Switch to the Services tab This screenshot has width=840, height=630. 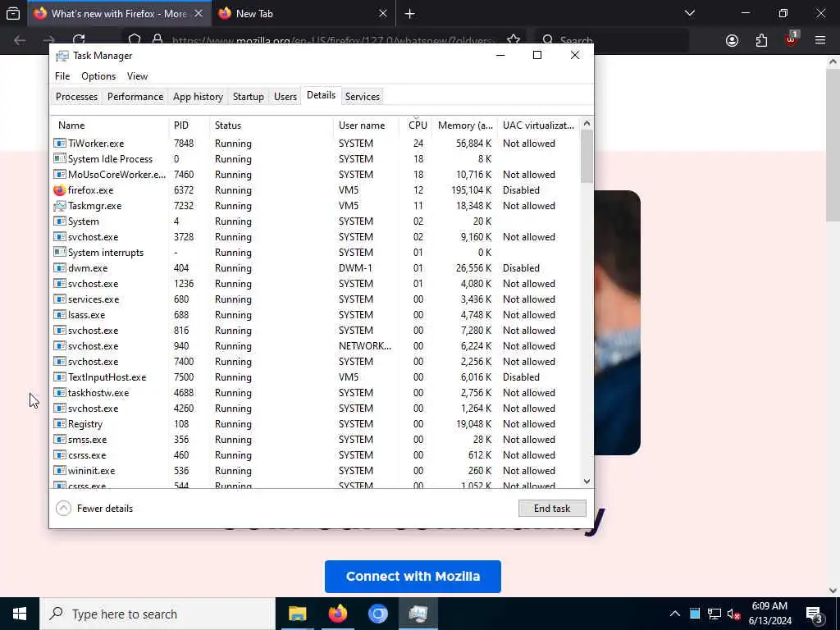tap(362, 97)
